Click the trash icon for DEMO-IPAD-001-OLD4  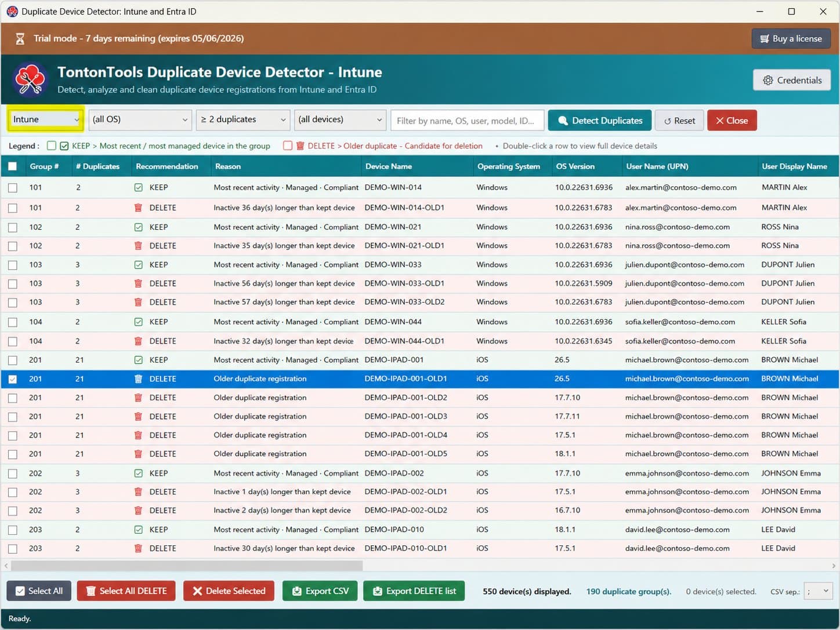pyautogui.click(x=138, y=435)
